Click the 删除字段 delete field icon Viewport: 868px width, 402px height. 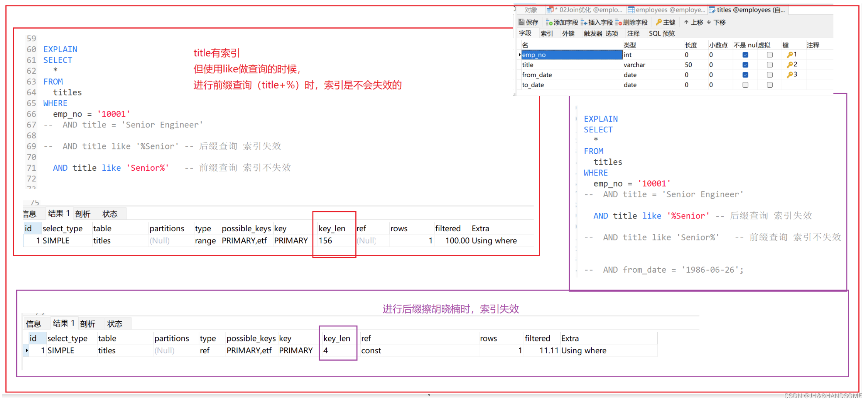[x=618, y=22]
